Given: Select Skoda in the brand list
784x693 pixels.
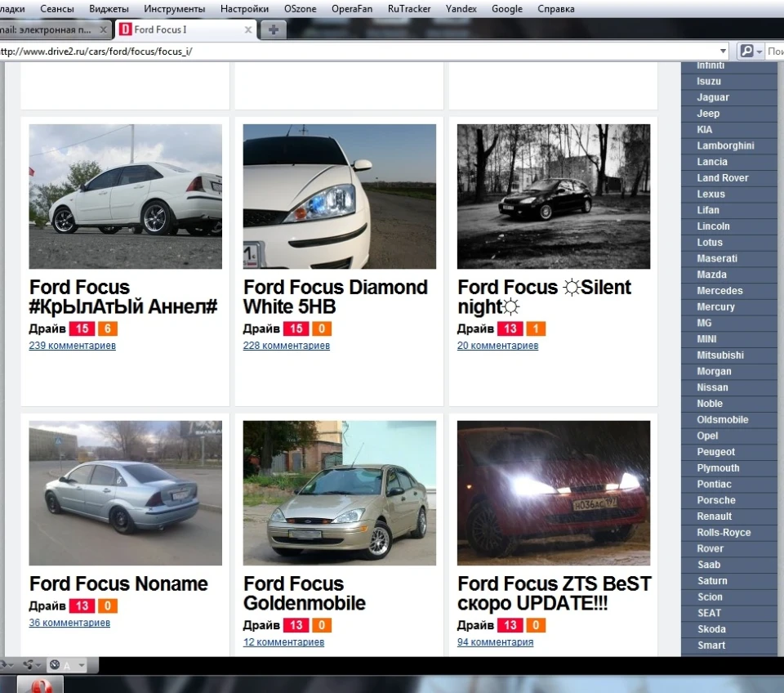Looking at the screenshot, I should pyautogui.click(x=729, y=629).
